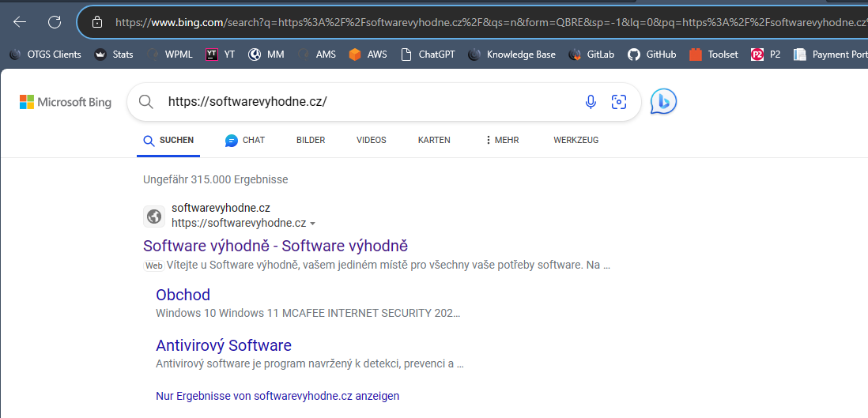Click the Microsoft Bing logo
Screen dimensions: 868x418
pyautogui.click(x=66, y=102)
